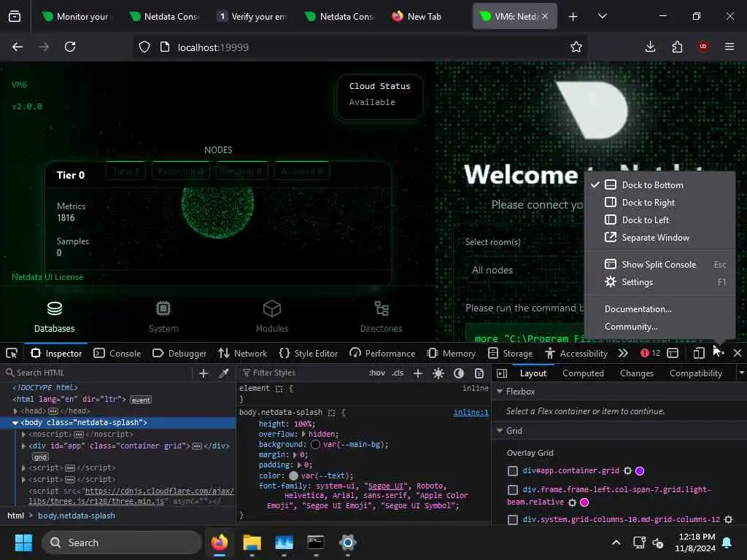Image resolution: width=747 pixels, height=560 pixels.
Task: Toggle light color scheme simulation icon
Action: (x=438, y=373)
